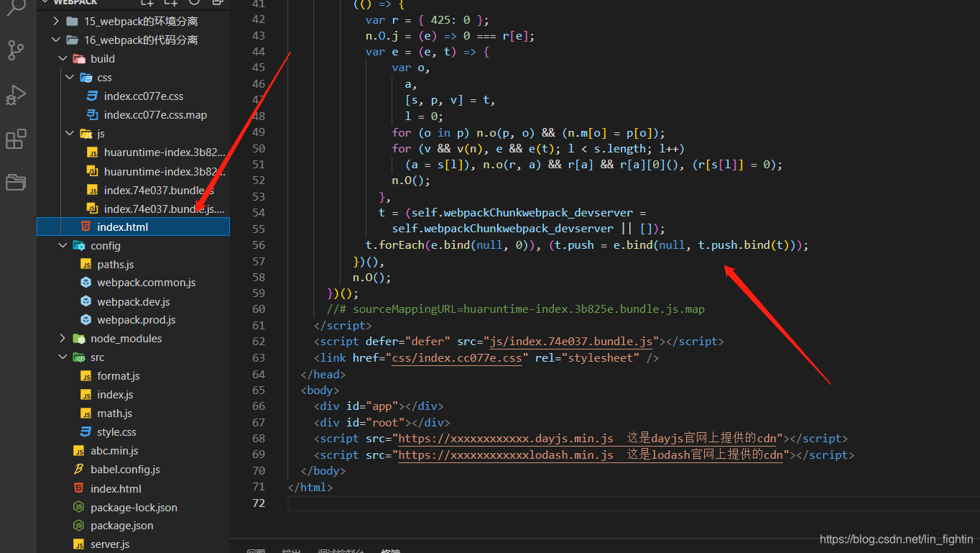The height and width of the screenshot is (553, 980).
Task: Open the Source Control view
Action: (x=16, y=50)
